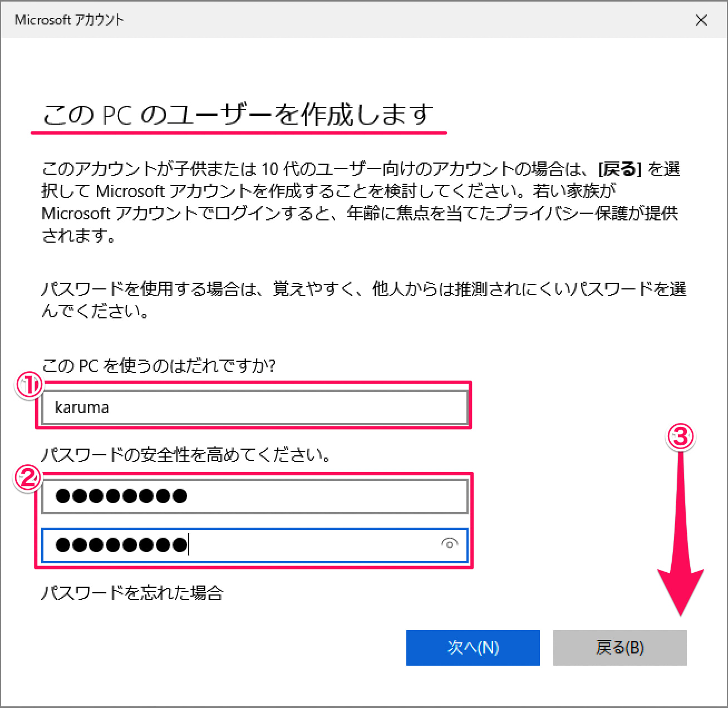Click the pink underline beneath the heading

pyautogui.click(x=239, y=133)
